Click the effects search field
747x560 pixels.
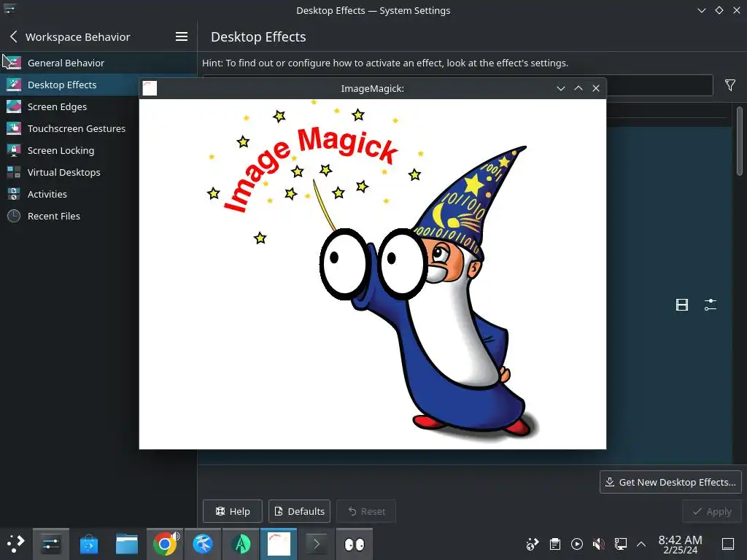(x=659, y=85)
